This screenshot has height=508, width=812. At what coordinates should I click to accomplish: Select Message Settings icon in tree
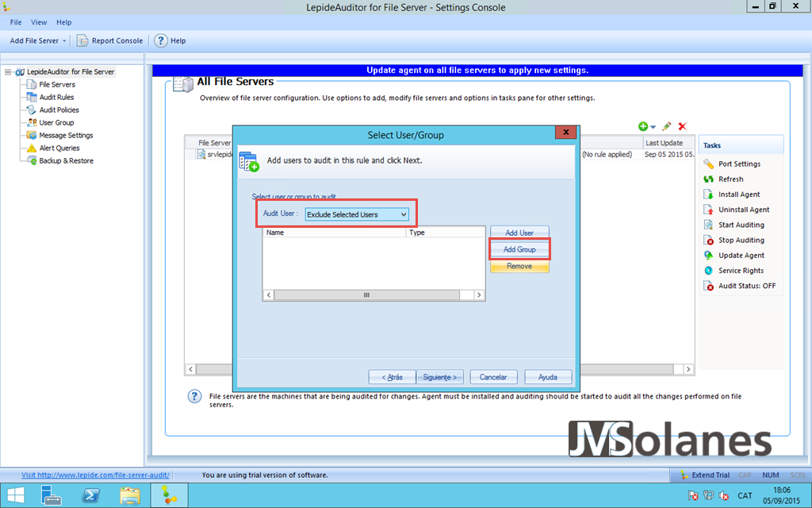point(32,135)
